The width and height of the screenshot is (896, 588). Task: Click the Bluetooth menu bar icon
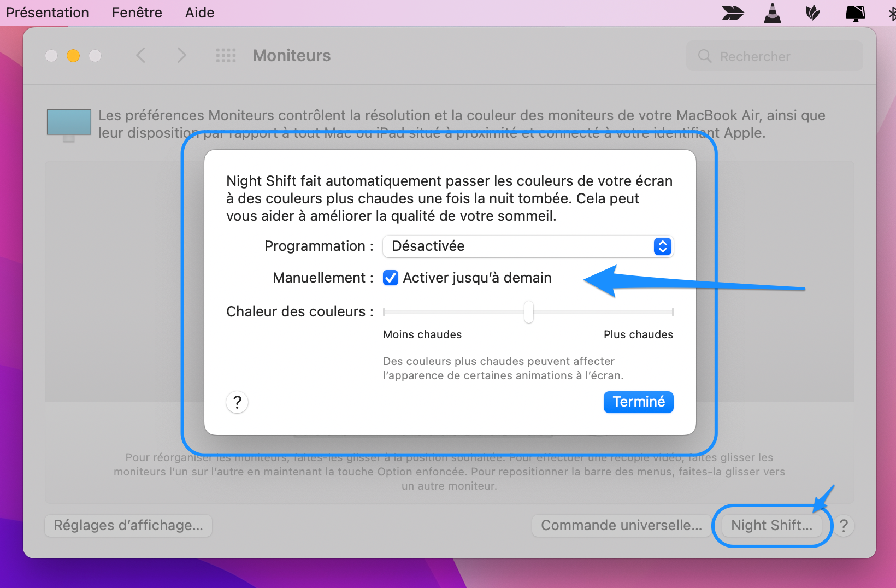tap(892, 13)
